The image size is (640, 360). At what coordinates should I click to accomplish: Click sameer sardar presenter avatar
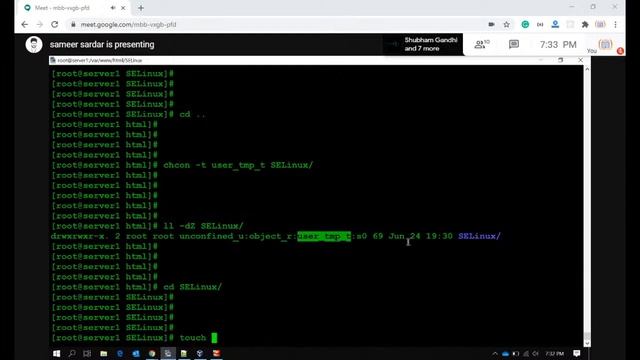34,44
